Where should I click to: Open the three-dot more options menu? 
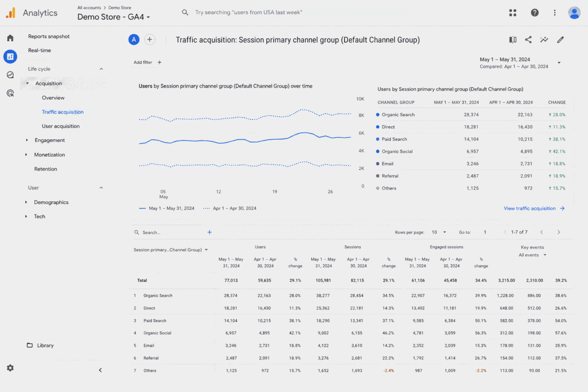pos(555,13)
